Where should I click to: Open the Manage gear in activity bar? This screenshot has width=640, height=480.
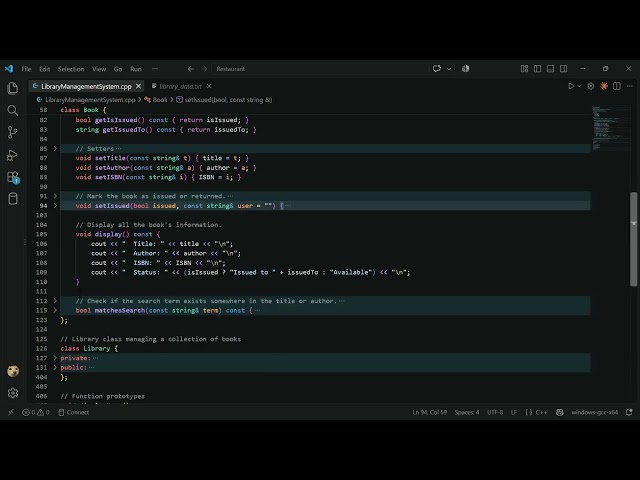tap(13, 393)
